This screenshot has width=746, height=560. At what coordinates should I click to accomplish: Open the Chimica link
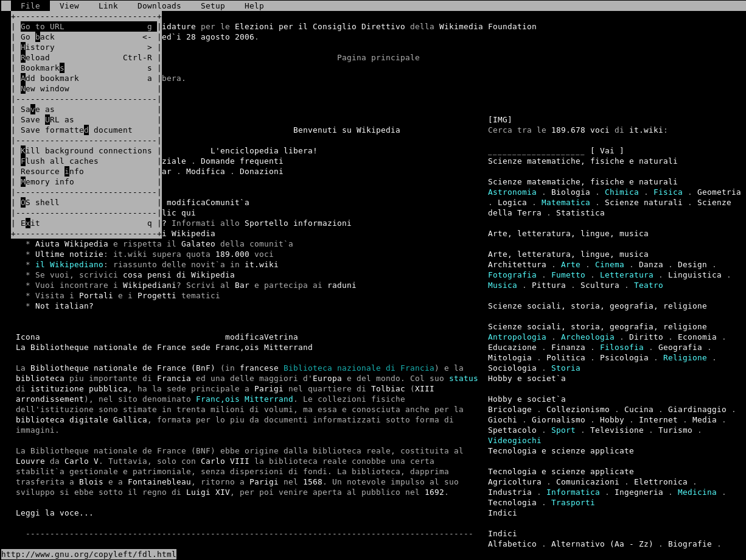(622, 192)
